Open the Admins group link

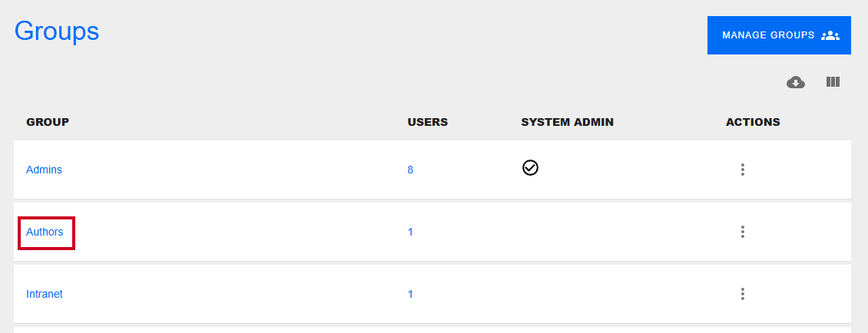[45, 170]
